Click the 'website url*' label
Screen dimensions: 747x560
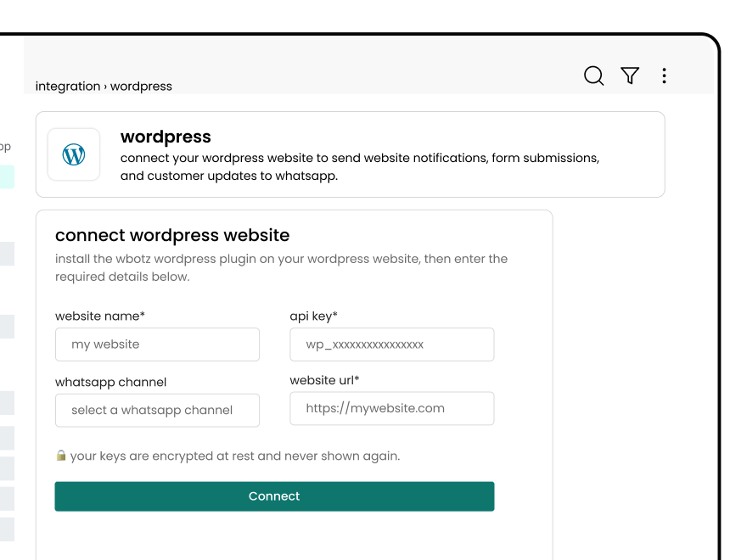pos(324,380)
